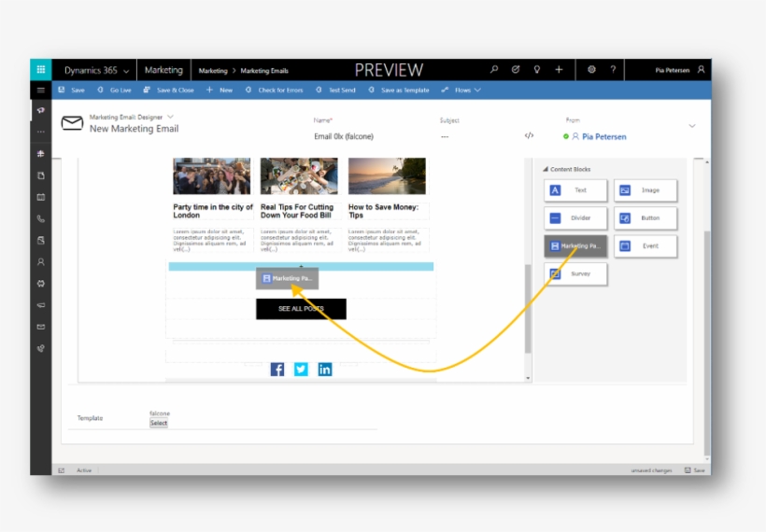
Task: Click the Select template button
Action: coord(158,423)
